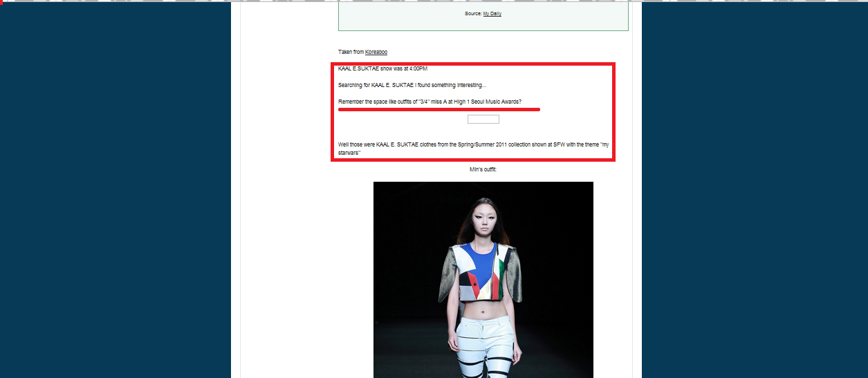Click the 'Source:' label
Screen dimensions: 868x378
(473, 13)
